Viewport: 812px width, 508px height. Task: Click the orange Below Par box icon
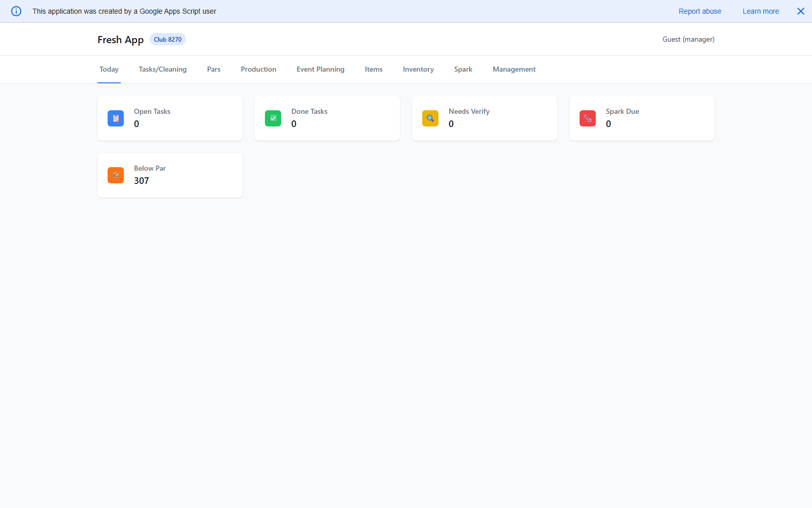115,175
